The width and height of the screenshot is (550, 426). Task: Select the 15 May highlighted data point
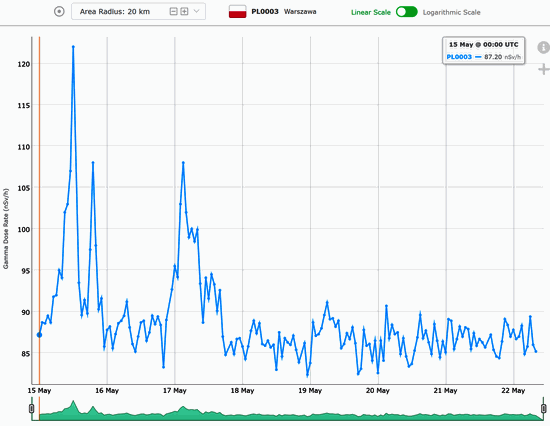point(39,335)
